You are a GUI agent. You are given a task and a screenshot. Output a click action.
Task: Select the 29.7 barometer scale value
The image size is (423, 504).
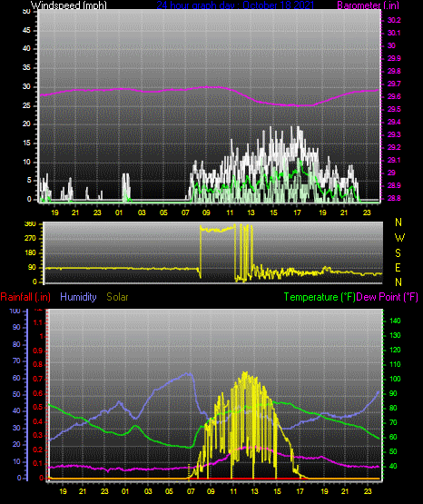point(394,84)
